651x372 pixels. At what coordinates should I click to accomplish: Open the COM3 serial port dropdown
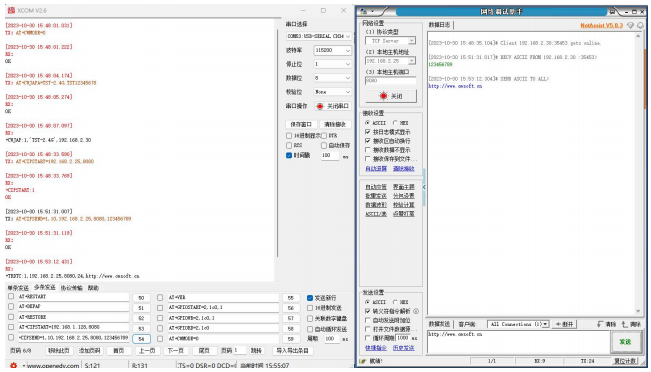318,36
